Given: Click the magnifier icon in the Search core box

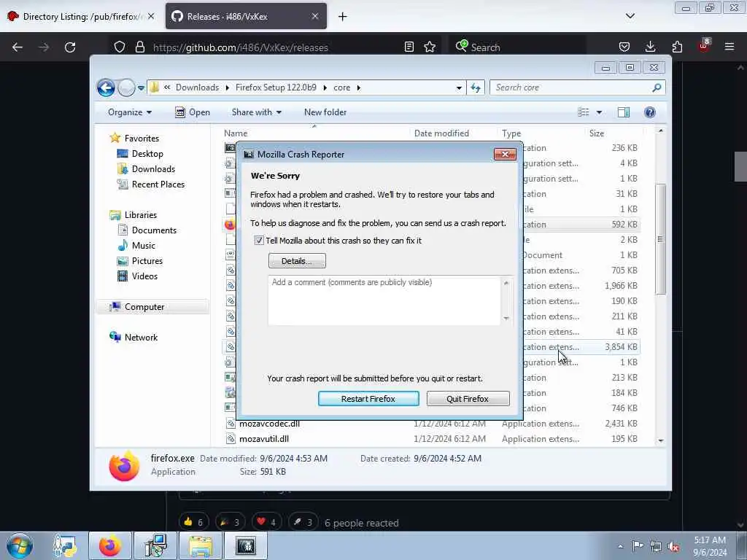Looking at the screenshot, I should [657, 87].
